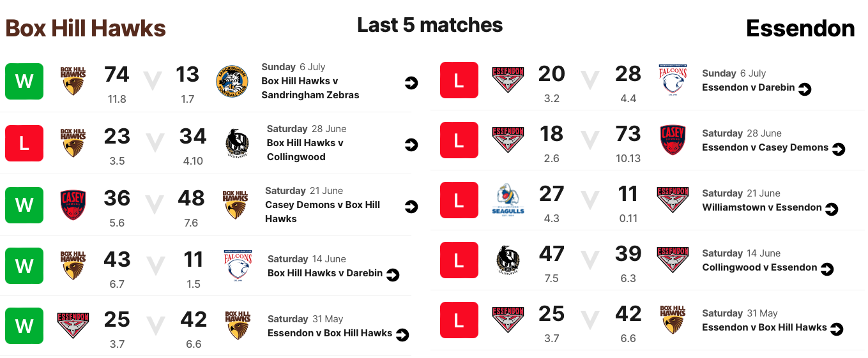Viewport: 868px width, 358px height.
Task: Click the Box Hill Hawks team heading
Action: tap(86, 28)
